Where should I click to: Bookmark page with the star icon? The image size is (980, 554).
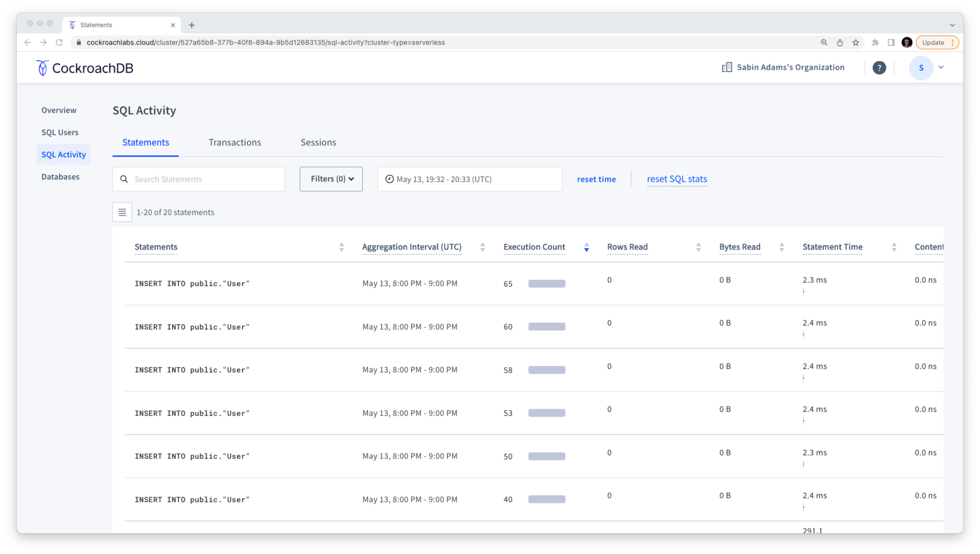coord(856,43)
